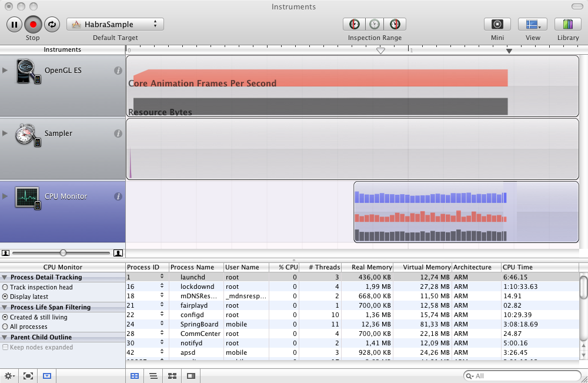
Task: Click the white inspection marker on ruler
Action: [380, 51]
